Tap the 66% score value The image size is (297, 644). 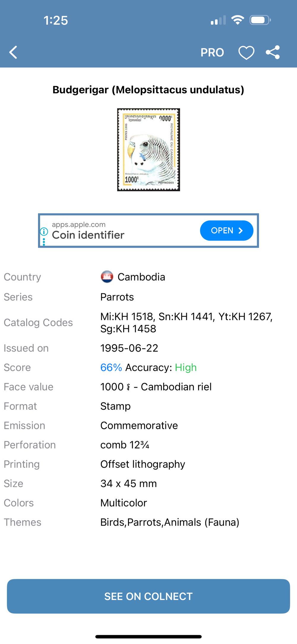click(111, 367)
